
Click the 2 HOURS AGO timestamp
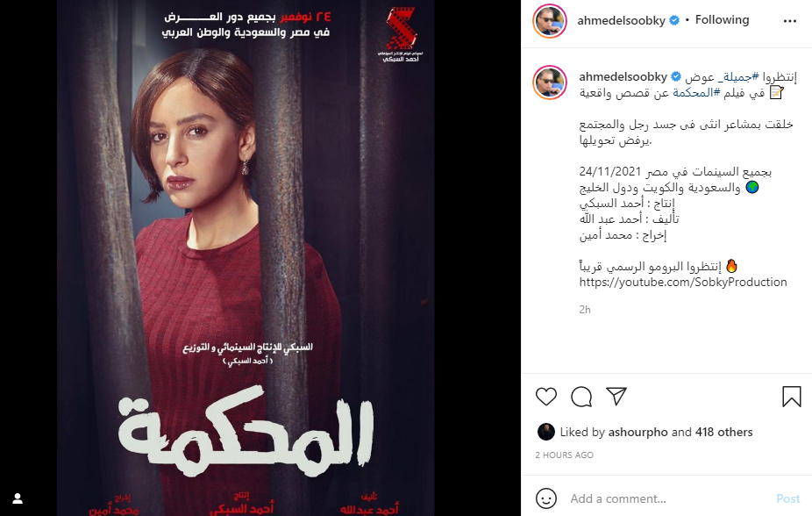click(x=564, y=455)
